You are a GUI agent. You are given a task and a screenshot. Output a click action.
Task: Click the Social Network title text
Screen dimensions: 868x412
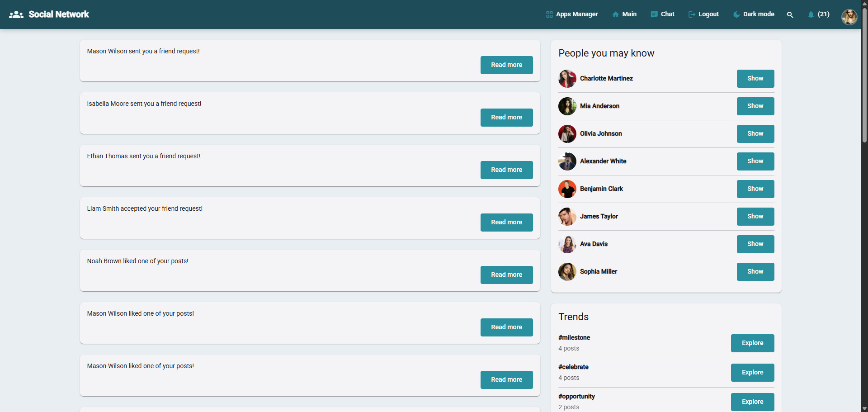pyautogui.click(x=59, y=14)
